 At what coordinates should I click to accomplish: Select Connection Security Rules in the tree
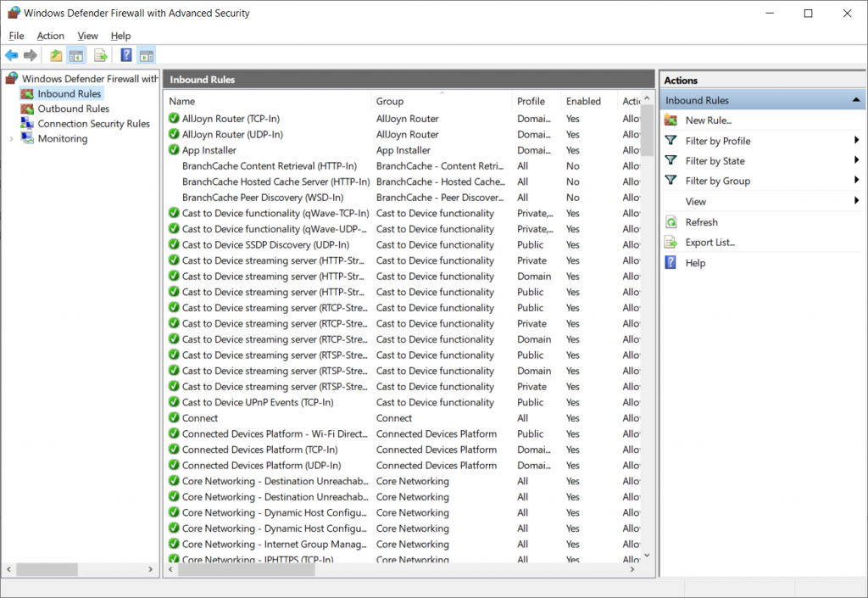(93, 124)
